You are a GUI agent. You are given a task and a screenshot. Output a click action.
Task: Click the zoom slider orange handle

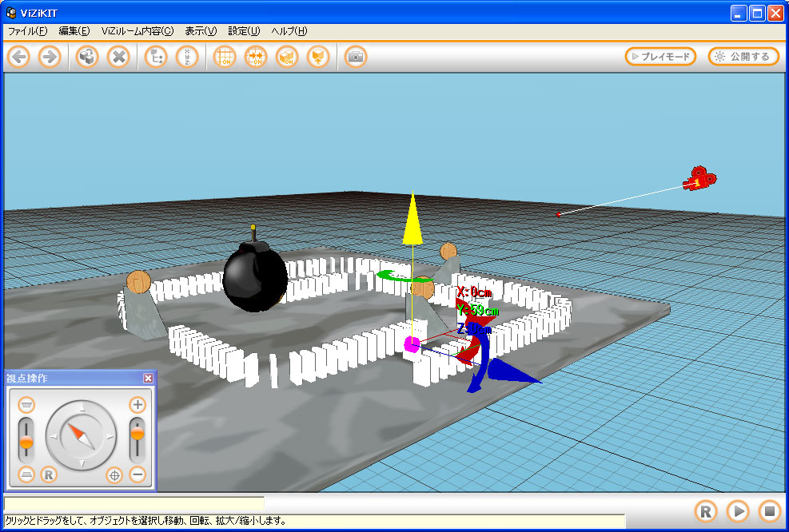(137, 434)
